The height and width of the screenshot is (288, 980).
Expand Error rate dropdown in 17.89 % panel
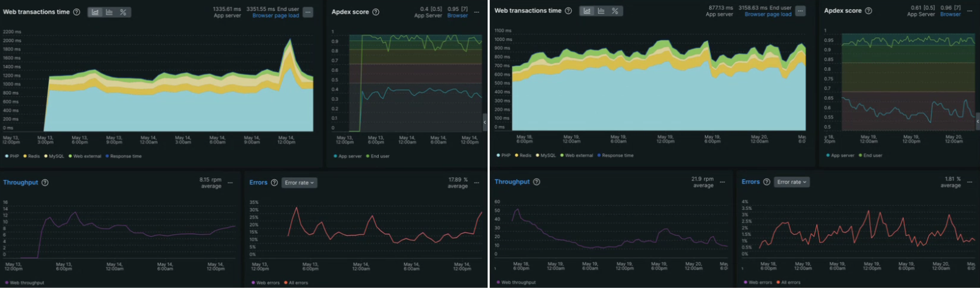299,183
